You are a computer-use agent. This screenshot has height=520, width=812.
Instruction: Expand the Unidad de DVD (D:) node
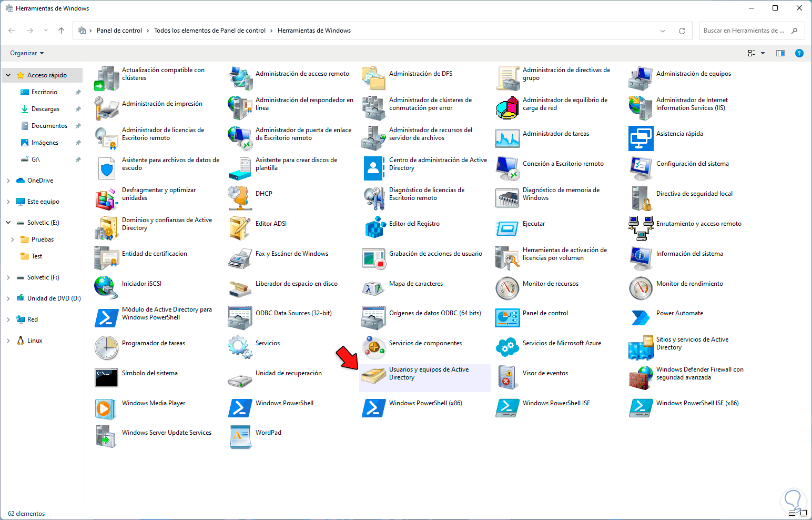pos(8,298)
